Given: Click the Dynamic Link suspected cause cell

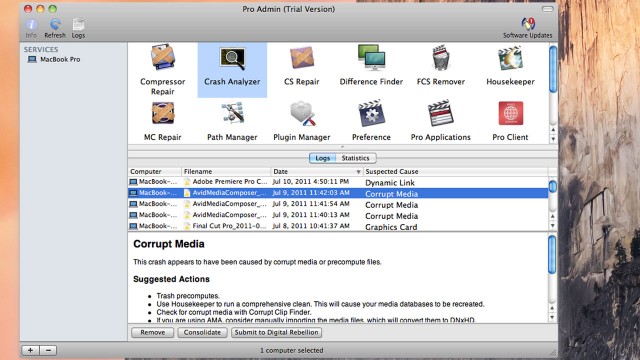Looking at the screenshot, I should point(390,182).
